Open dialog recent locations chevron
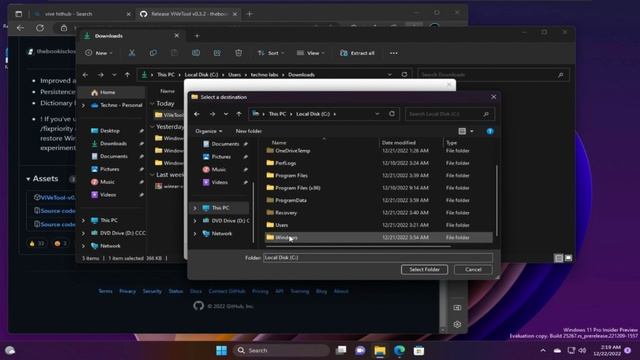The image size is (640, 360). pos(226,114)
